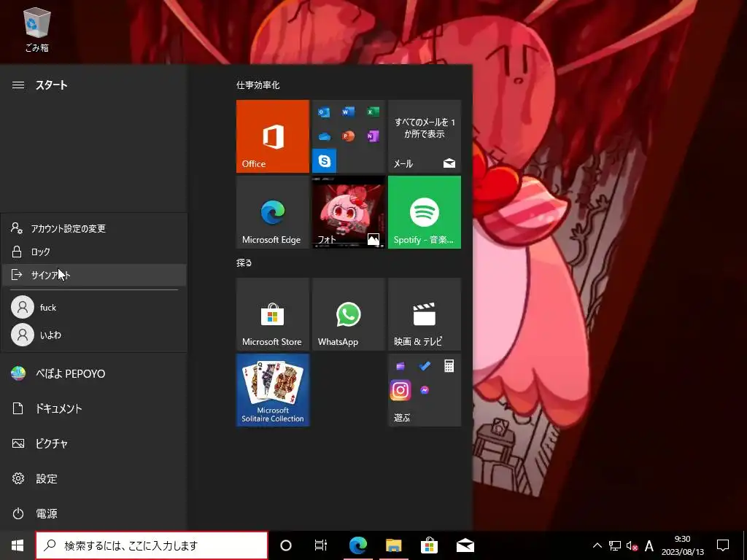Open clock showing 9:30 date
The height and width of the screenshot is (560, 747).
pyautogui.click(x=682, y=545)
